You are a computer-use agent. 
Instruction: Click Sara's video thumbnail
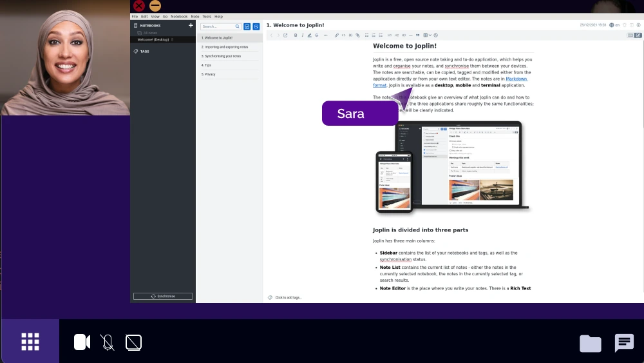65,57
